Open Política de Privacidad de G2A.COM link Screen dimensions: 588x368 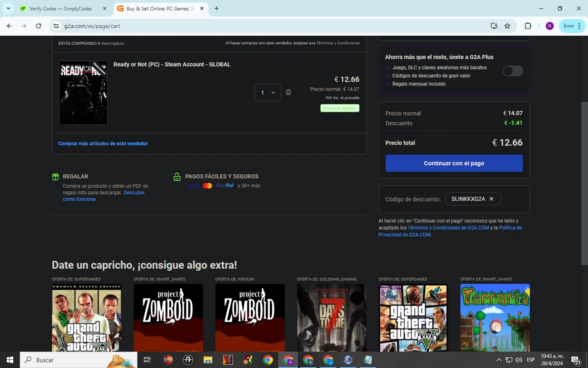[450, 231]
